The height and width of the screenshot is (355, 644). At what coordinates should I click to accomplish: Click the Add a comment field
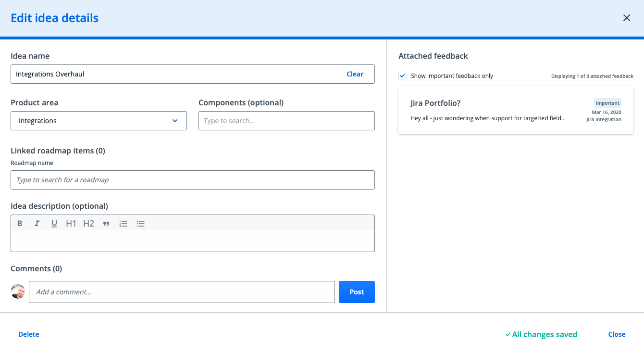click(x=182, y=292)
